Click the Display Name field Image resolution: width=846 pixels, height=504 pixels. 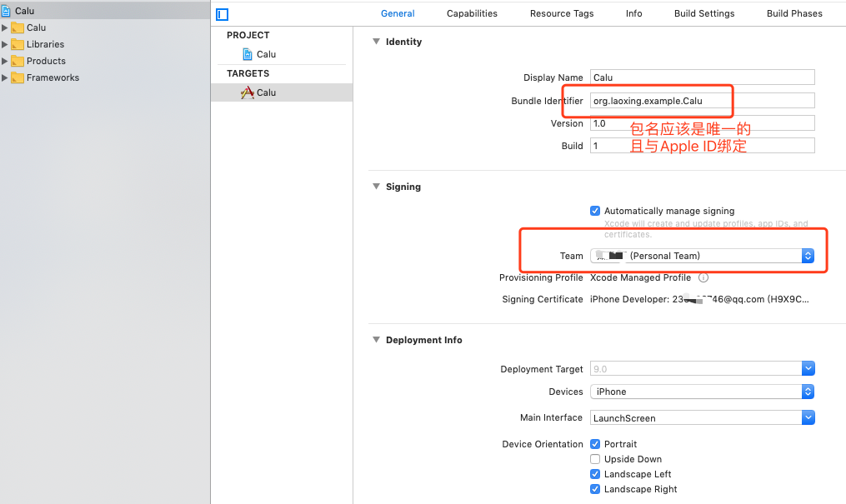[x=702, y=77]
